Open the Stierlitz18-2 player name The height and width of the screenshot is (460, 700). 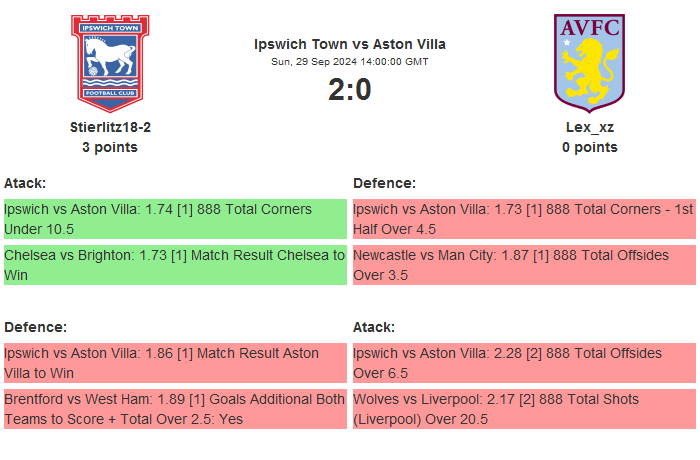point(110,127)
